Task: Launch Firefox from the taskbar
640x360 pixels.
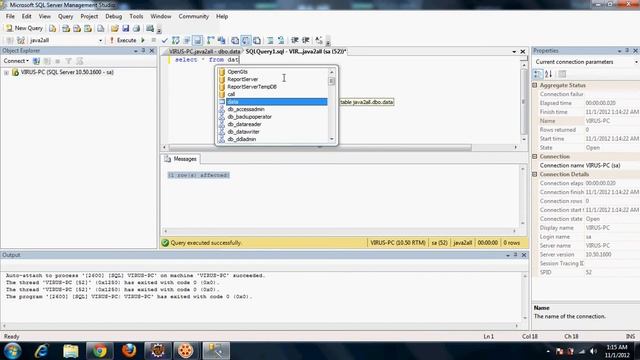Action: [x=129, y=351]
